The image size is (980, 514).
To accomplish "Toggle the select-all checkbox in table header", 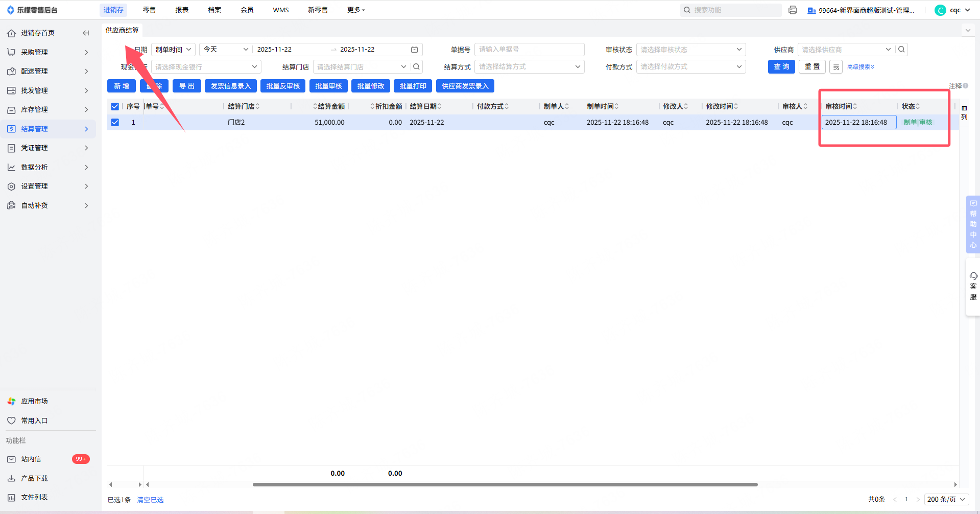I will pos(115,107).
